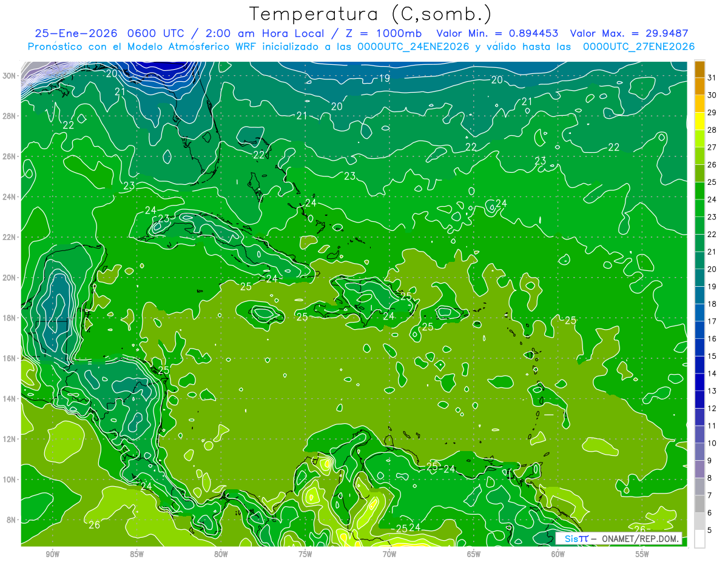Click the 90W longitude axis label
The width and height of the screenshot is (728, 562).
tap(52, 554)
